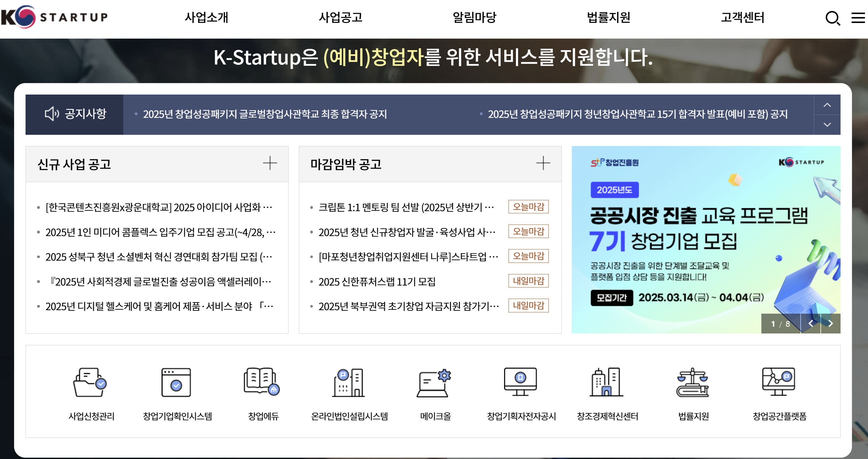Image resolution: width=868 pixels, height=459 pixels.
Task: Open the 메이크올 laptop gear icon
Action: (434, 382)
